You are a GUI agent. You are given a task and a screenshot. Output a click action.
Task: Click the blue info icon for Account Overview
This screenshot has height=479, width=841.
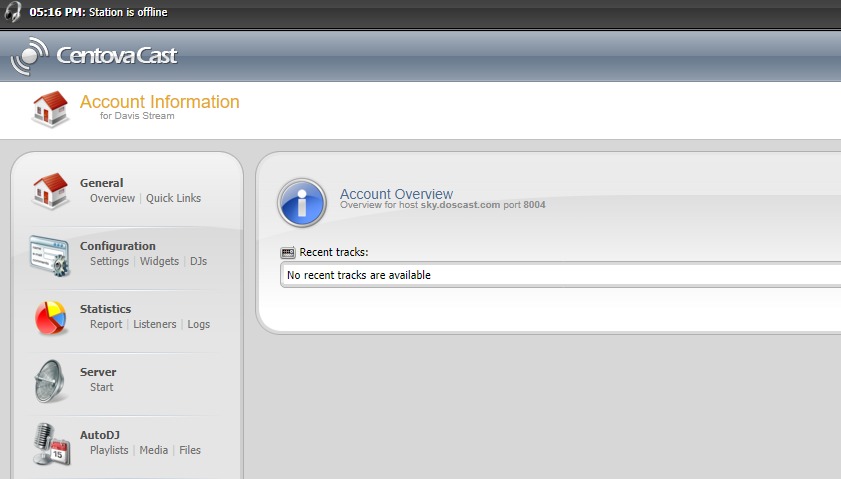pos(302,203)
